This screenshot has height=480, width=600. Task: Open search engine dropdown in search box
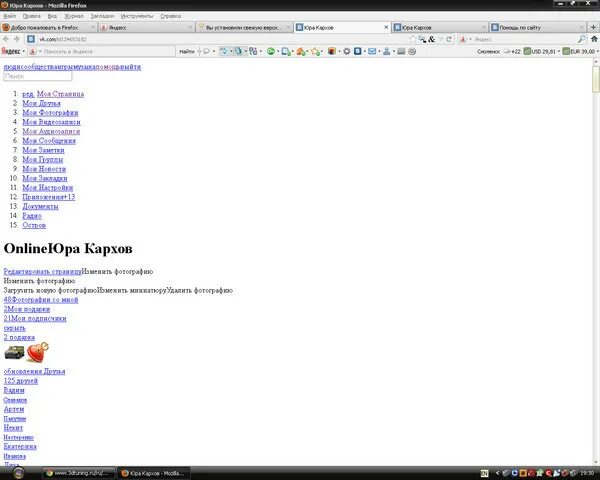[x=470, y=39]
